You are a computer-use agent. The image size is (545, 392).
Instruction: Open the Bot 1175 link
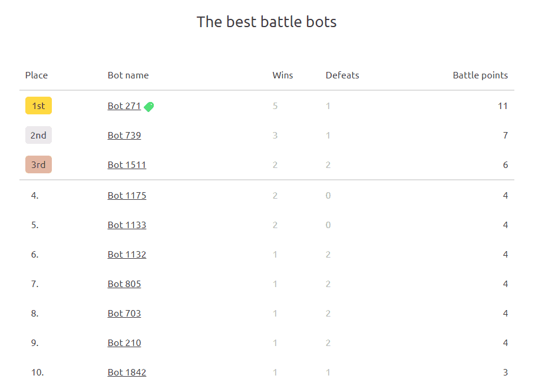(127, 196)
